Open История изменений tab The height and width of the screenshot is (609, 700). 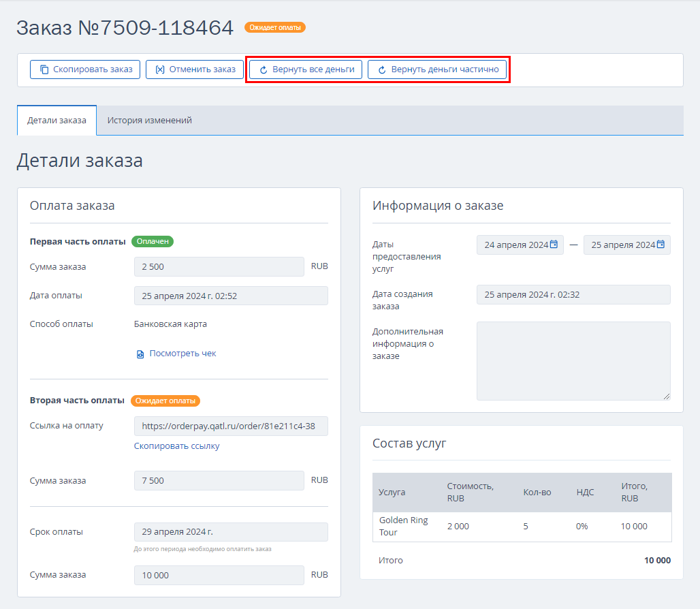coord(150,121)
